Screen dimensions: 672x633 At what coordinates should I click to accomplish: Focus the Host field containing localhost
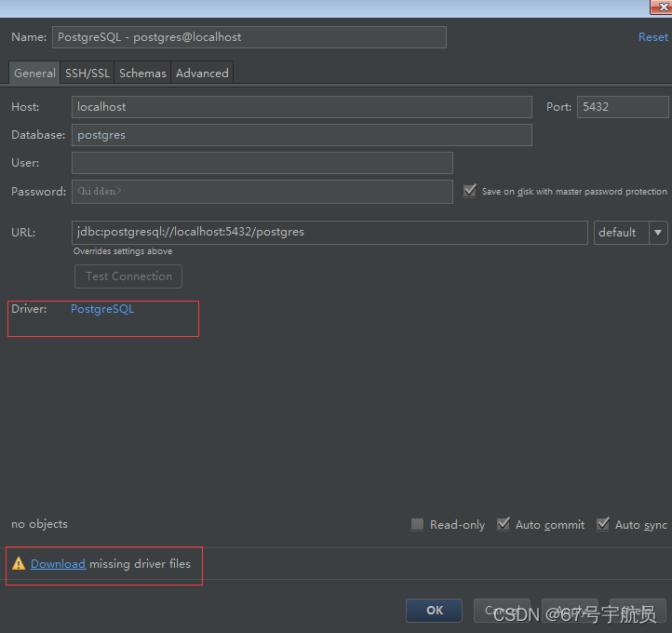click(302, 107)
